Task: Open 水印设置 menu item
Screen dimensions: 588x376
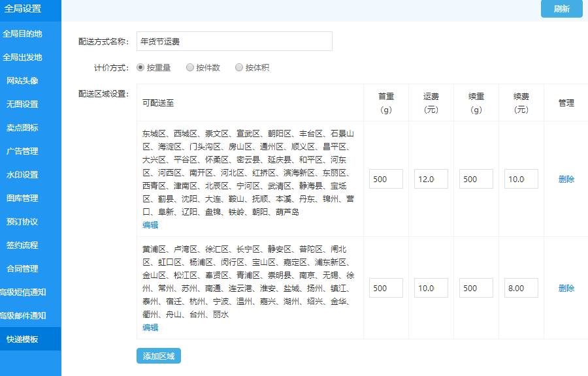Action: (x=23, y=175)
